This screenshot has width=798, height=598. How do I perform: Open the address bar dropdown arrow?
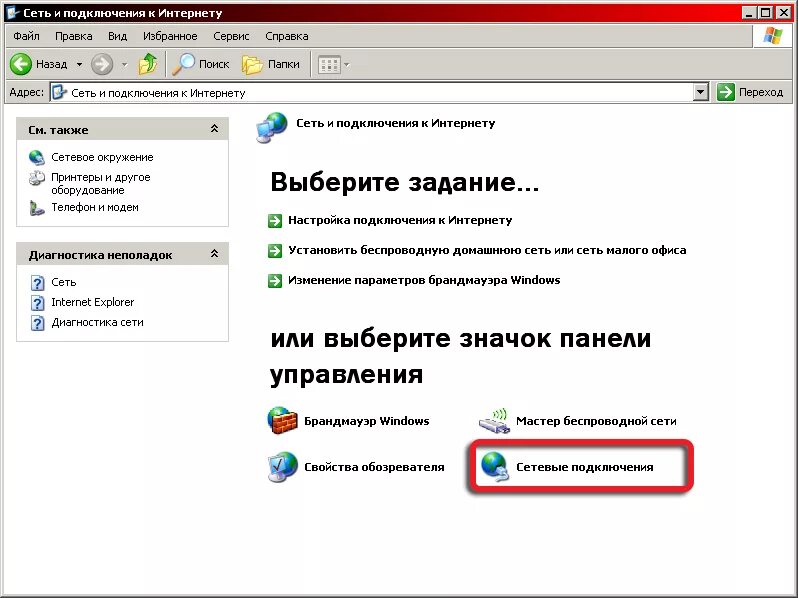click(x=701, y=92)
